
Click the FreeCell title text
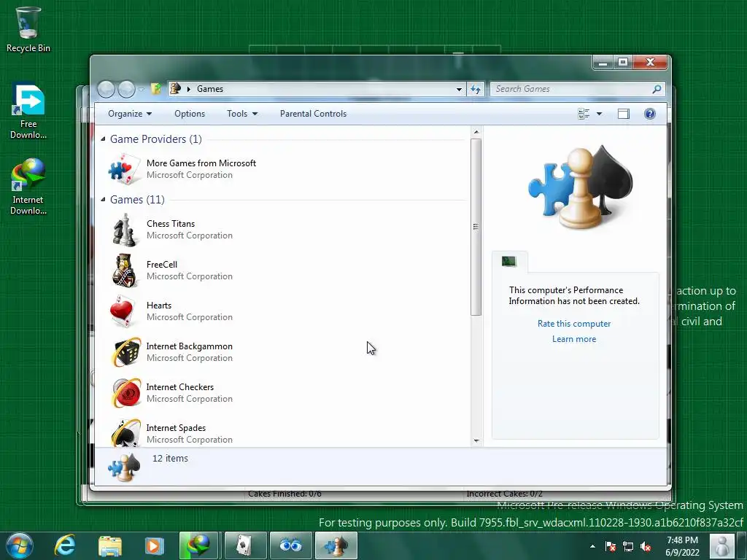[x=161, y=264]
